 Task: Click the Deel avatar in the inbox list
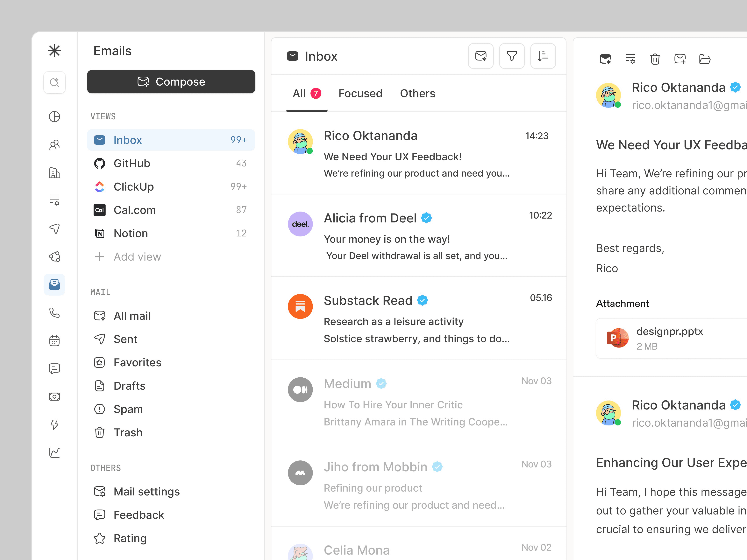pos(300,224)
